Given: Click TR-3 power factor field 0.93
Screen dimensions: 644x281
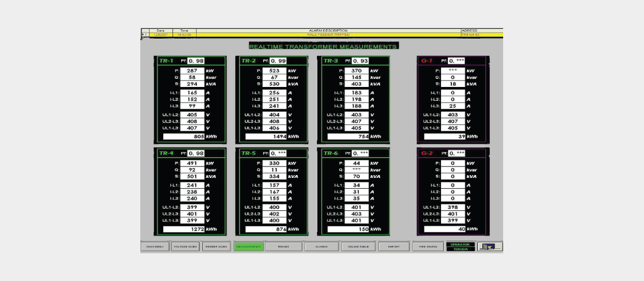Looking at the screenshot, I should pyautogui.click(x=360, y=61).
